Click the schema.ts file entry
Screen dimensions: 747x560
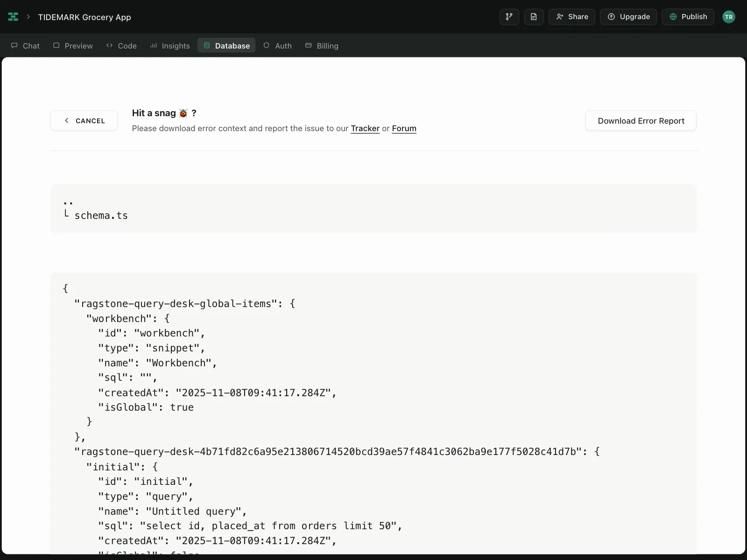coord(101,216)
